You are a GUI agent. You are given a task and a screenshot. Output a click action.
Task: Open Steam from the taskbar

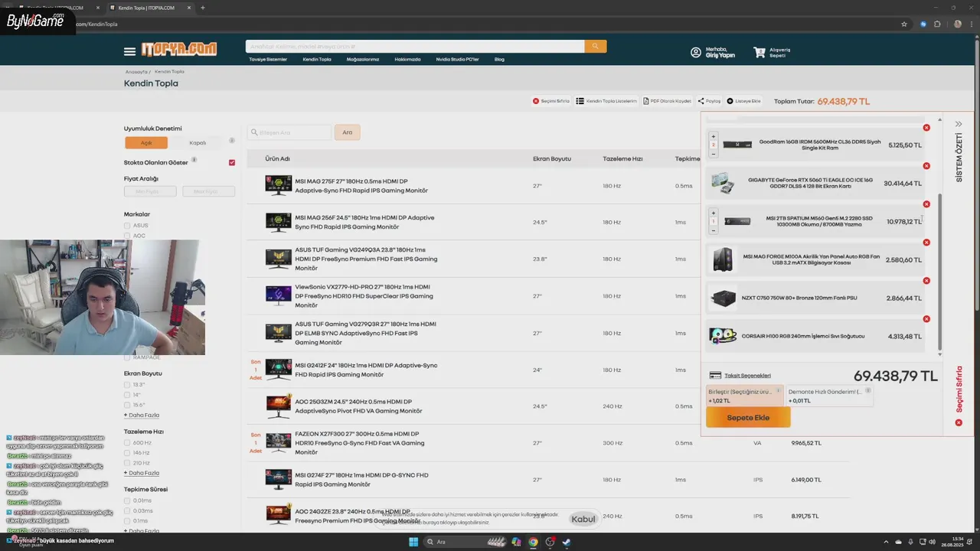566,542
